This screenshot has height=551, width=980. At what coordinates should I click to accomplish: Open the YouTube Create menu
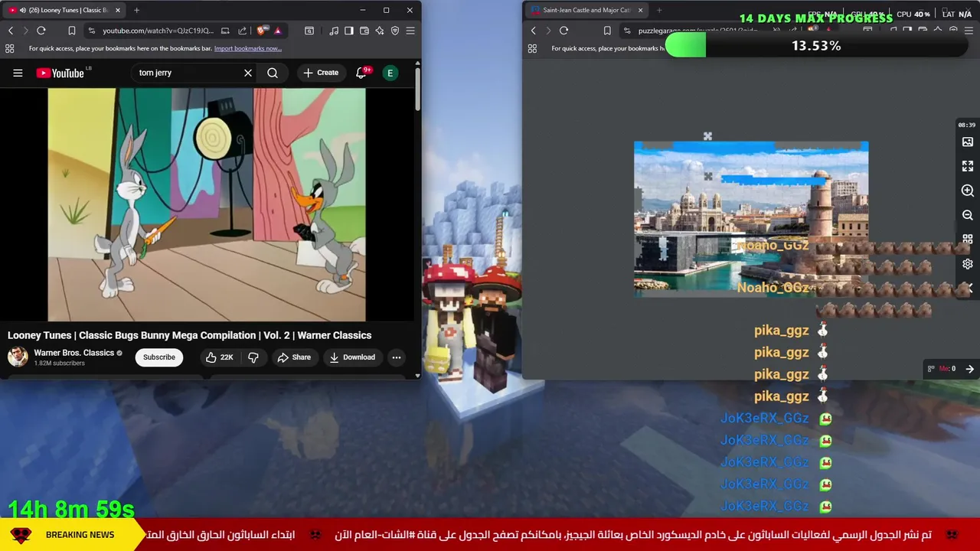(321, 73)
